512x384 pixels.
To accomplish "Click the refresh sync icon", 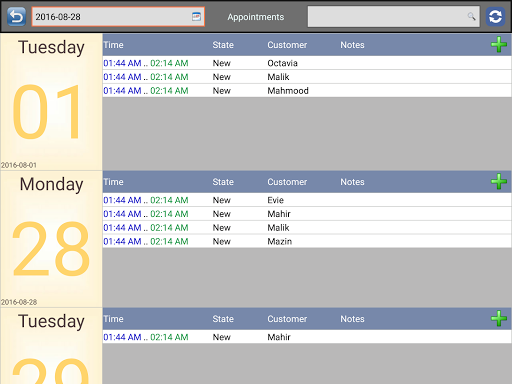I will click(495, 16).
